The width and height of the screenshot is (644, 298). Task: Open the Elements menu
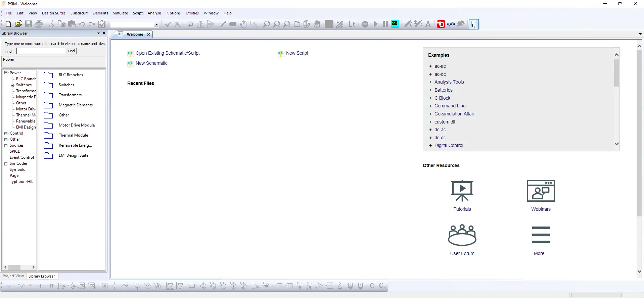[x=100, y=13]
